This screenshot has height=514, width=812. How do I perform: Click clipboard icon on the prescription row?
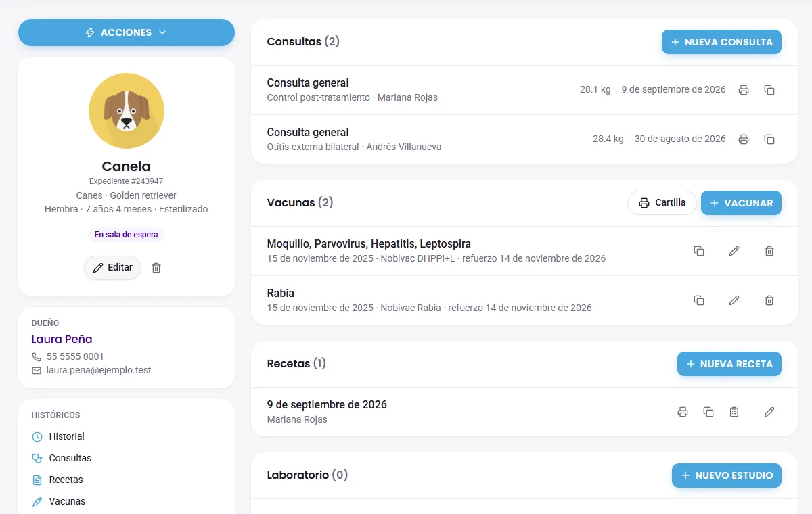click(734, 412)
